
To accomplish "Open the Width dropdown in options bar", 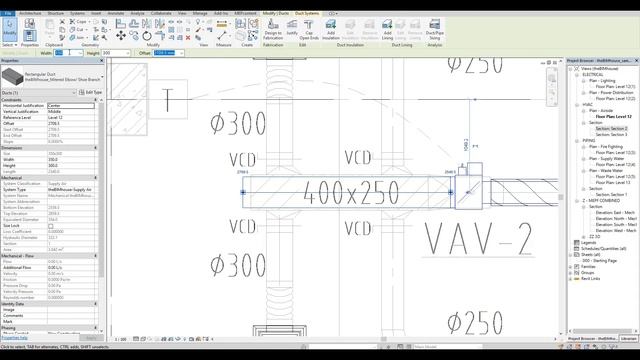I will pos(80,53).
